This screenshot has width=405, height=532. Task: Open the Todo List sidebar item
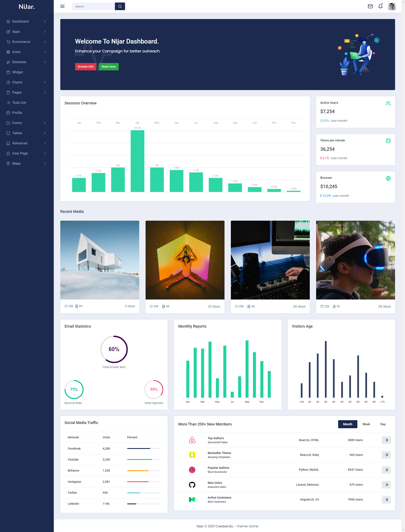(19, 103)
